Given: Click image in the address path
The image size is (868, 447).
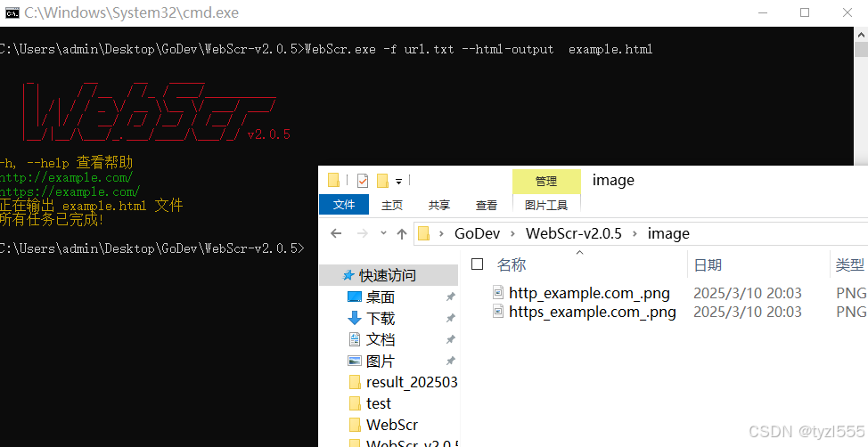Looking at the screenshot, I should (668, 233).
